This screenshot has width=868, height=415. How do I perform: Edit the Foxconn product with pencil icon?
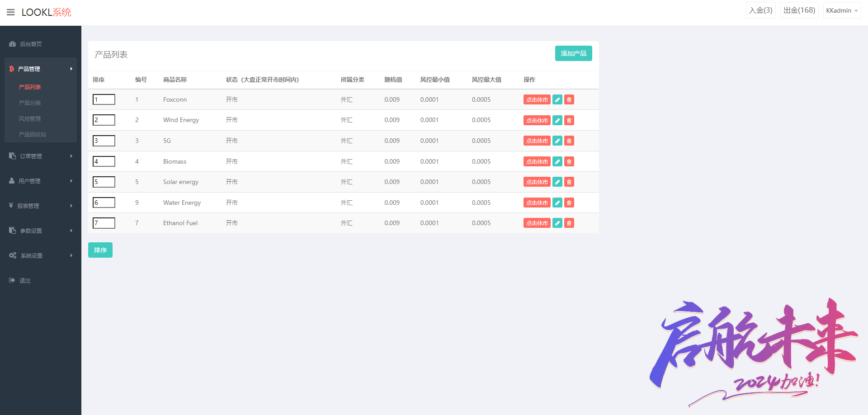pyautogui.click(x=557, y=100)
